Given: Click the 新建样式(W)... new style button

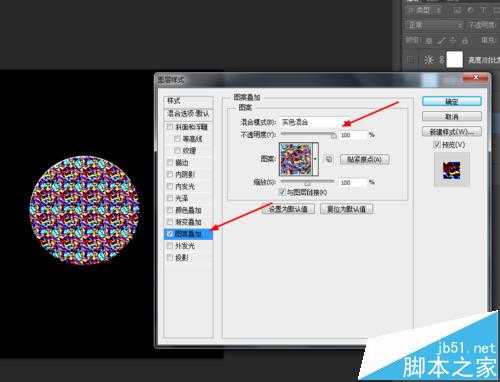Looking at the screenshot, I should coord(452,132).
